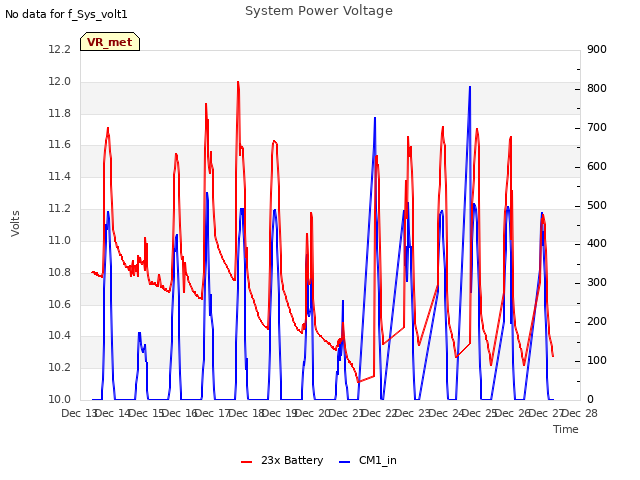Click the 0 right axis tick label

[x=590, y=399]
